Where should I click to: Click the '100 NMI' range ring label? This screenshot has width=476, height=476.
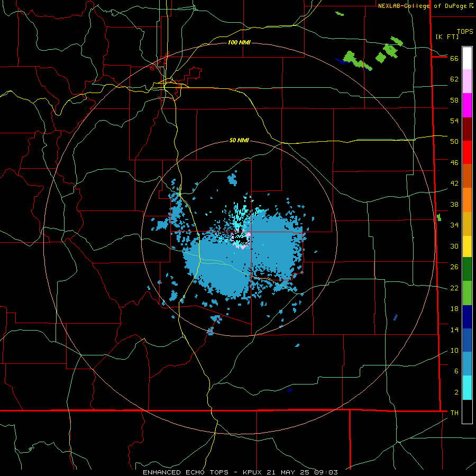239,42
